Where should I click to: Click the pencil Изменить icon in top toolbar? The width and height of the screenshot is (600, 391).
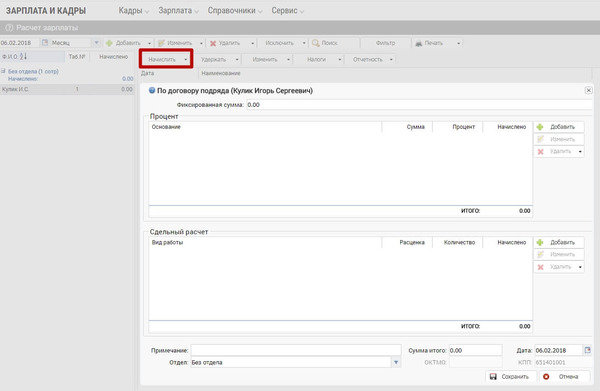(161, 43)
